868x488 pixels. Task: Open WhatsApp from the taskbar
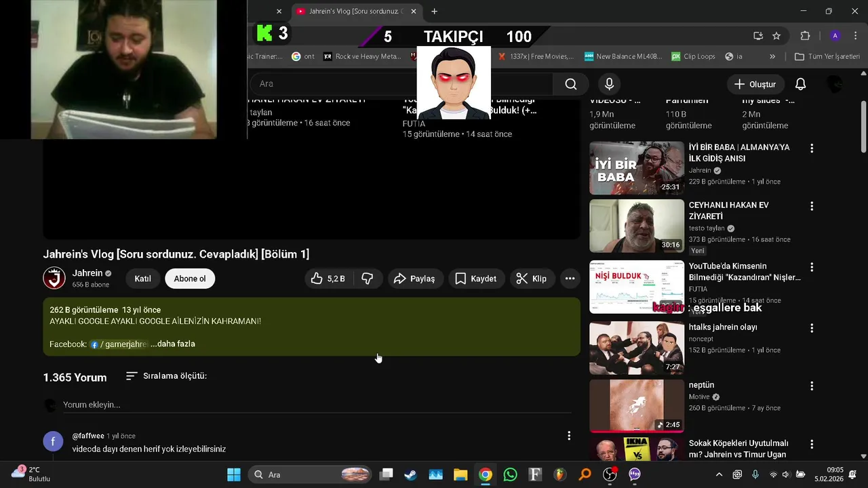point(510,474)
